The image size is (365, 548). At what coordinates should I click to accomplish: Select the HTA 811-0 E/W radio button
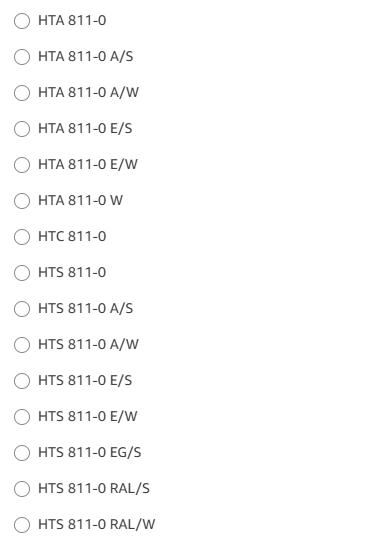point(22,165)
